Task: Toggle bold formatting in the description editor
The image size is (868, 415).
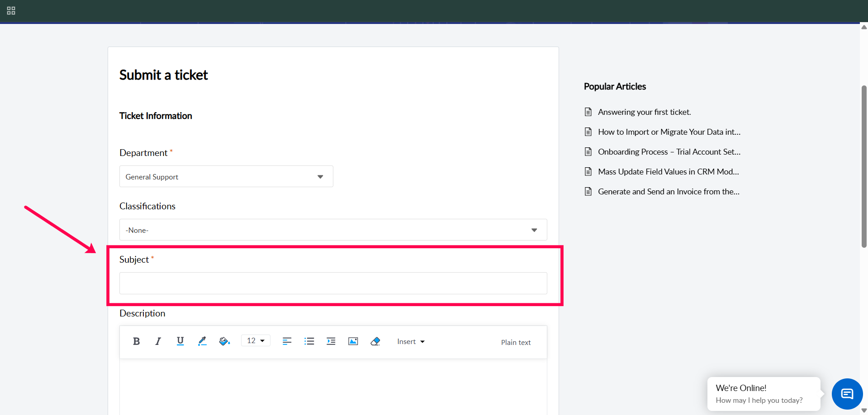Action: point(136,341)
